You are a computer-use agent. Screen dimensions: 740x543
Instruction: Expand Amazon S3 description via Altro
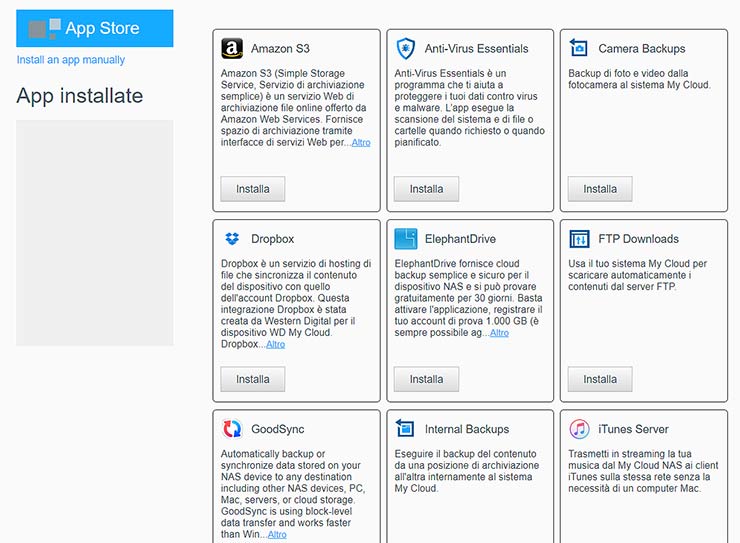tap(361, 143)
